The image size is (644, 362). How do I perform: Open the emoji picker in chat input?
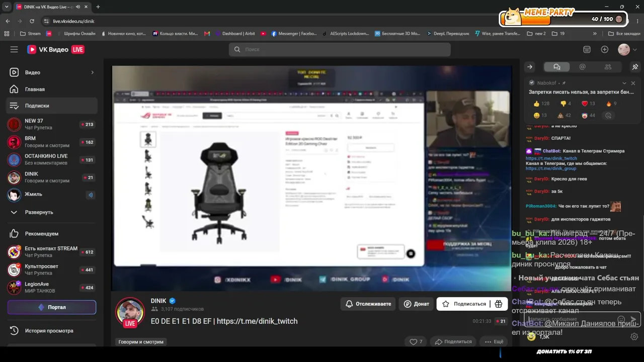pos(621,319)
